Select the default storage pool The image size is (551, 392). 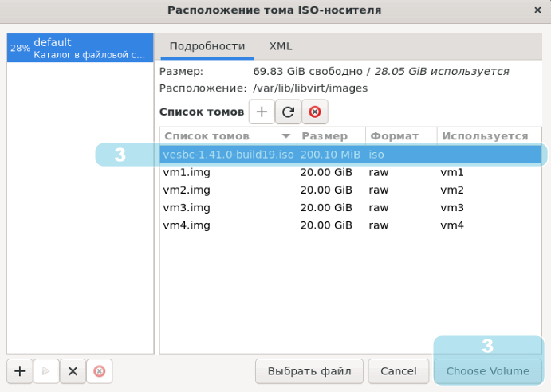pos(80,48)
